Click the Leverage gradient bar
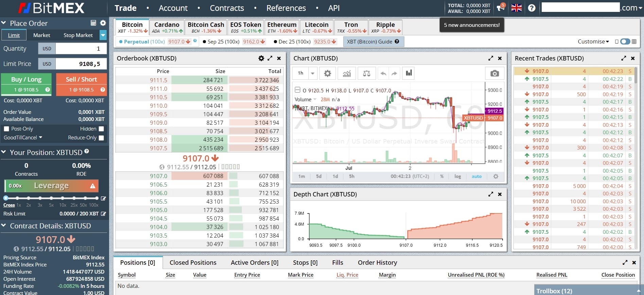This screenshot has width=644, height=295. pyautogui.click(x=51, y=186)
